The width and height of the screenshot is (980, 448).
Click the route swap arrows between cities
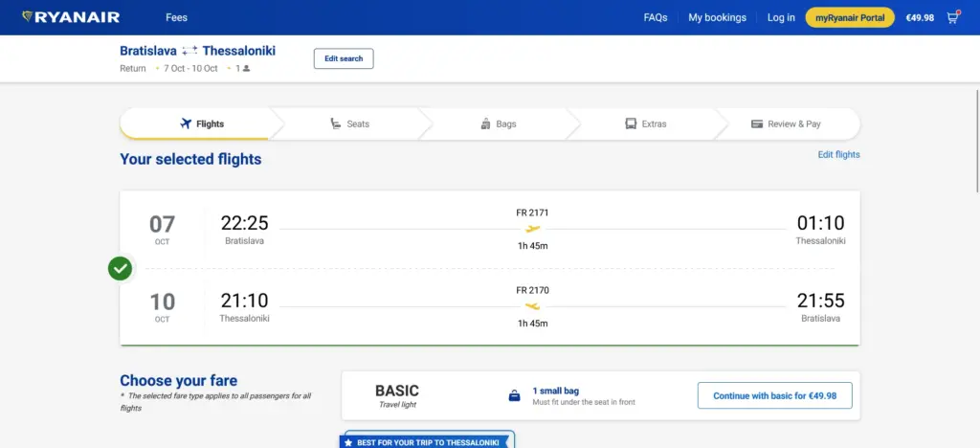click(x=190, y=52)
